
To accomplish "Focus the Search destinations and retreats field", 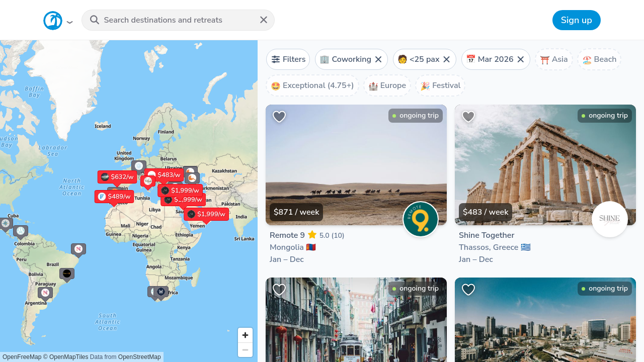I will tap(178, 20).
